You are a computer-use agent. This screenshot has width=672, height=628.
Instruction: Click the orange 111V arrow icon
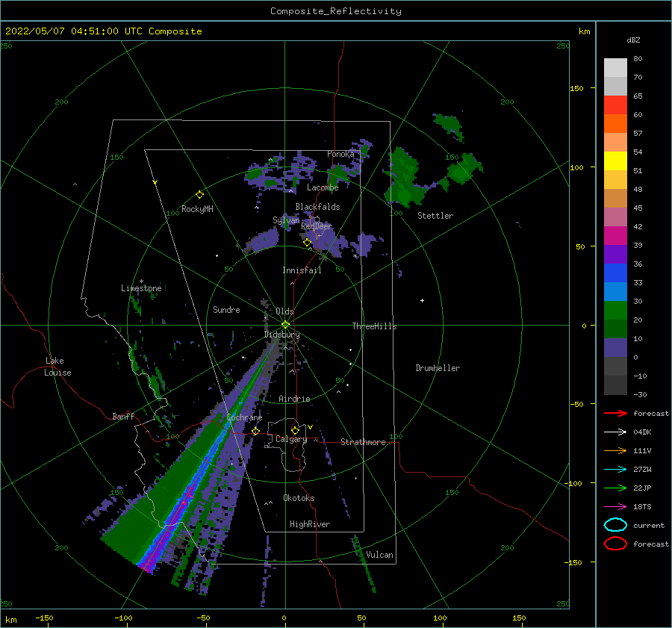pos(615,450)
